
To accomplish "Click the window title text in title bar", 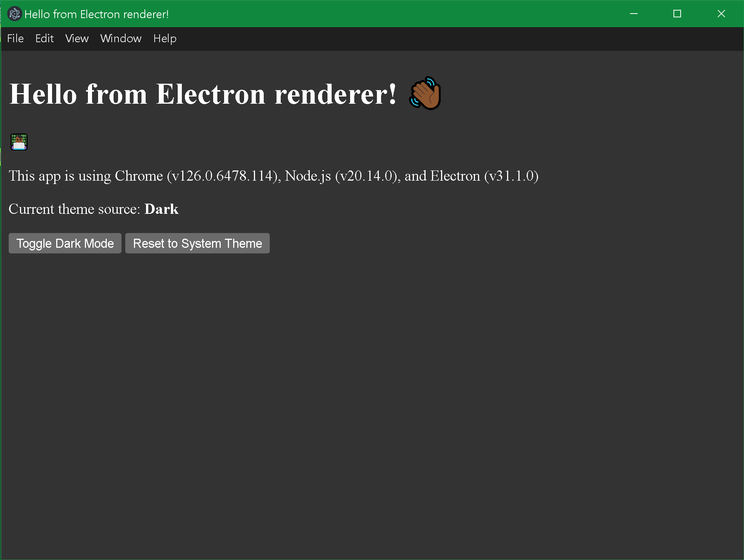I will click(97, 14).
